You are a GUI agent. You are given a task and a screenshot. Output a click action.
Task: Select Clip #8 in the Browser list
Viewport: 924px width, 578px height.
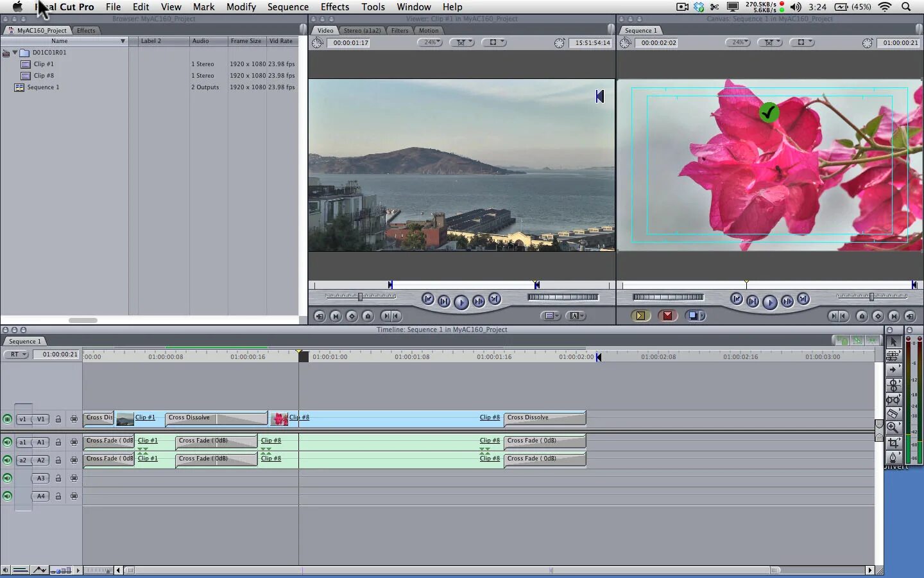pyautogui.click(x=44, y=76)
